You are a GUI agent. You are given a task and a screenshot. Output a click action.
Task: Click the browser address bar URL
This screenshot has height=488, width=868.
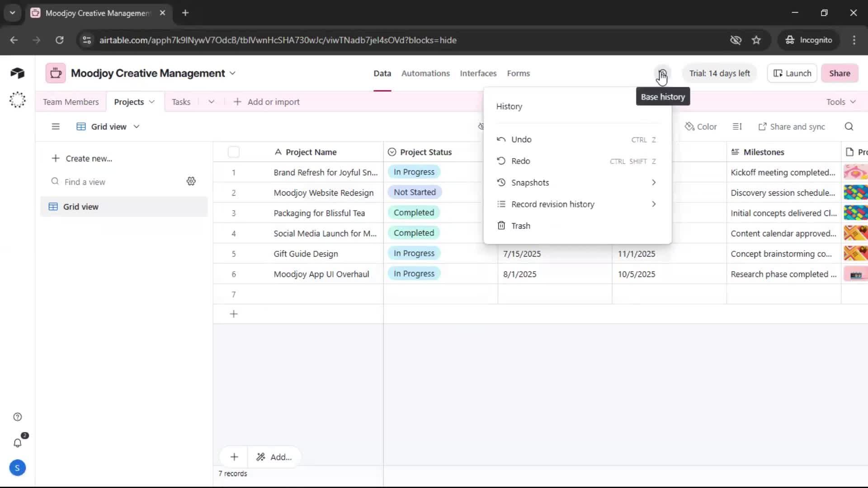pyautogui.click(x=278, y=40)
